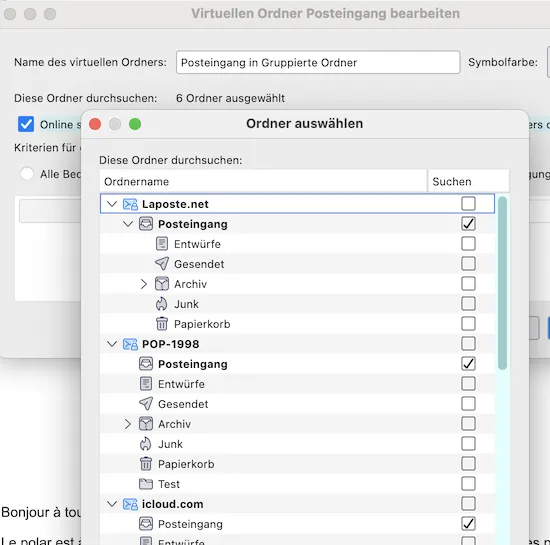Image resolution: width=550 pixels, height=545 pixels.
Task: Click the Entwürfe drafts icon under Laposte.net
Action: tap(162, 244)
